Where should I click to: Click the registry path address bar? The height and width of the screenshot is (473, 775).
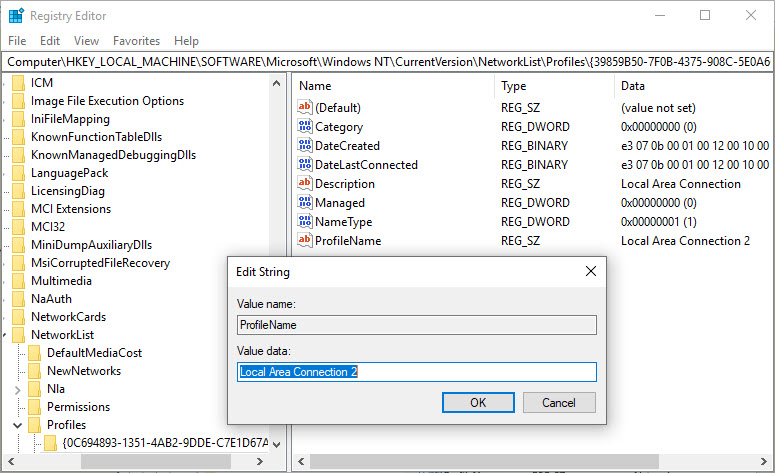coord(388,62)
